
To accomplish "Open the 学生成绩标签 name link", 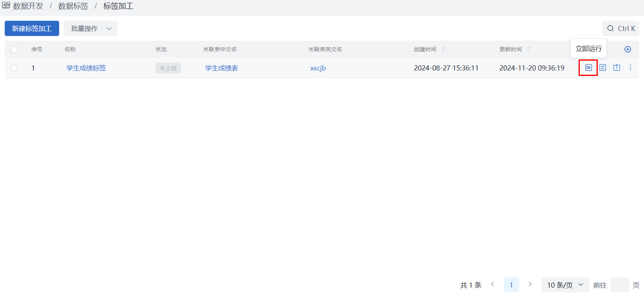I will pos(86,68).
